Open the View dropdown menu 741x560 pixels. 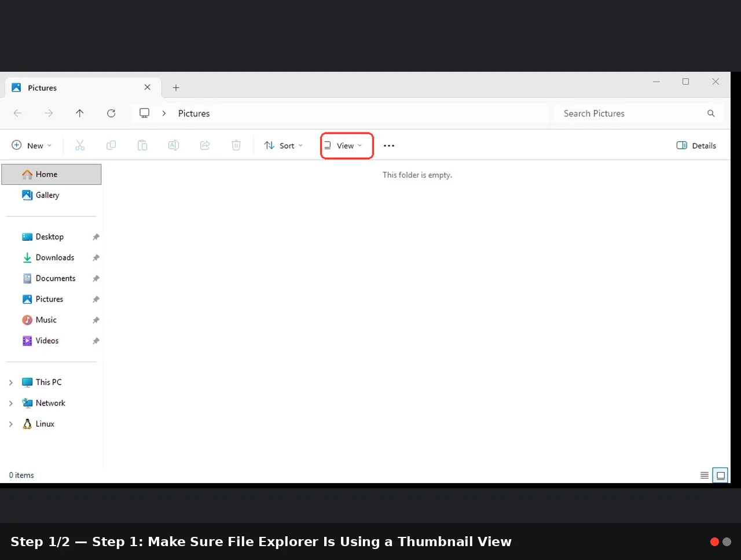click(x=343, y=146)
